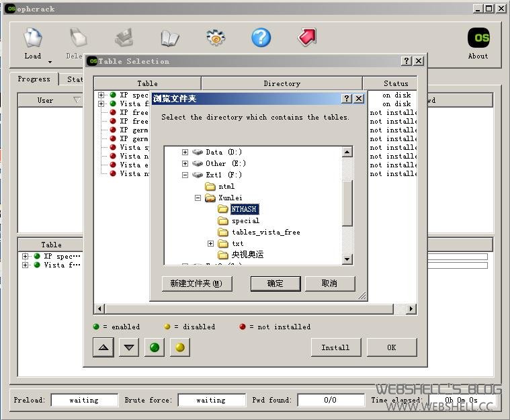This screenshot has height=420, width=510.
Task: Click the yellow disable table button
Action: click(180, 347)
